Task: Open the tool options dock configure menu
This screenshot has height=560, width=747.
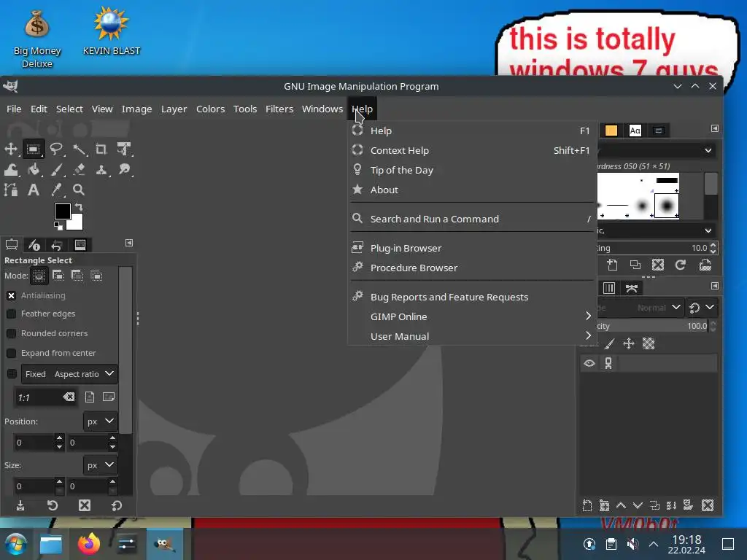Action: 129,243
